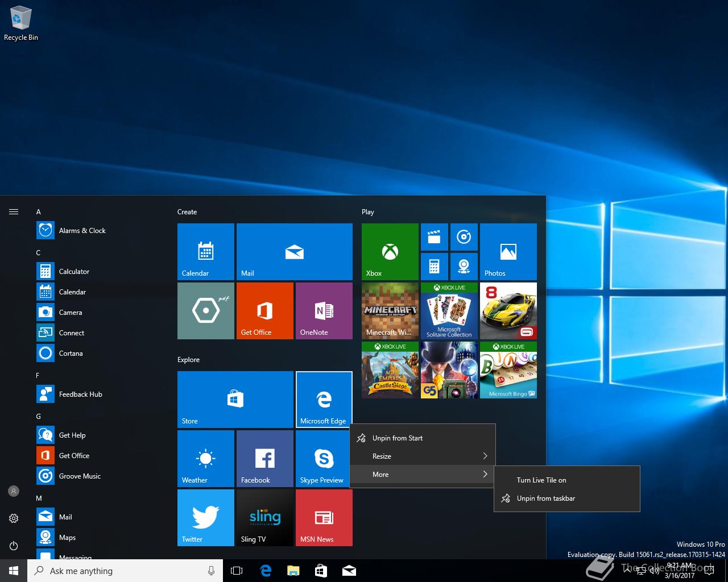Screen dimensions: 728x582
Task: Launch the Twitter tile
Action: coord(205,517)
